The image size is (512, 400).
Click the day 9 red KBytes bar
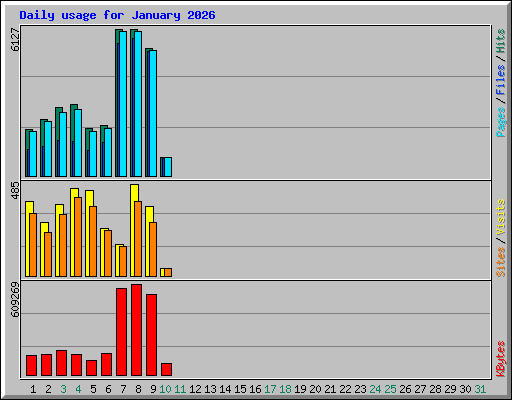point(151,335)
